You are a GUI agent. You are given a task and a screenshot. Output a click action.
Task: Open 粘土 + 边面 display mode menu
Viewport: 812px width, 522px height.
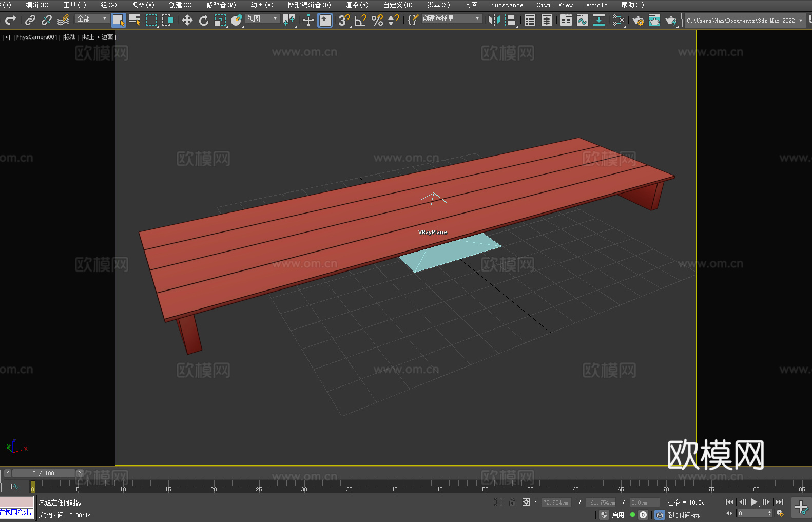[98, 37]
